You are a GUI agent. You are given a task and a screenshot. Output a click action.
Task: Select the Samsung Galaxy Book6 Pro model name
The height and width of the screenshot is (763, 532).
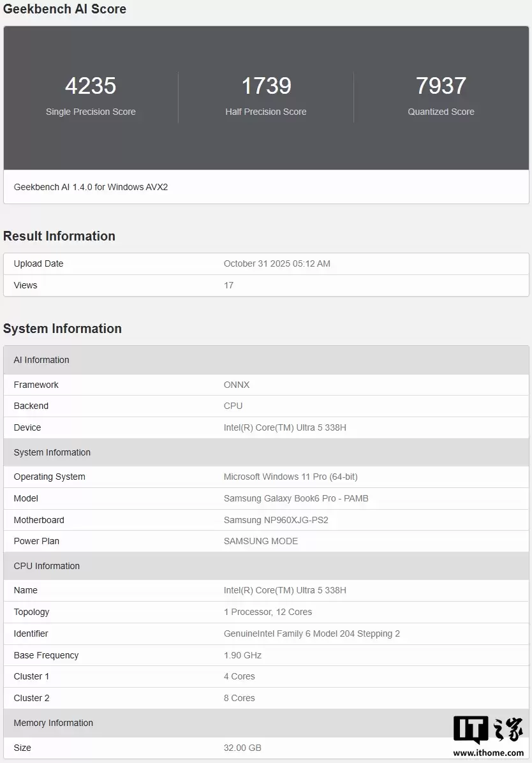tap(296, 498)
